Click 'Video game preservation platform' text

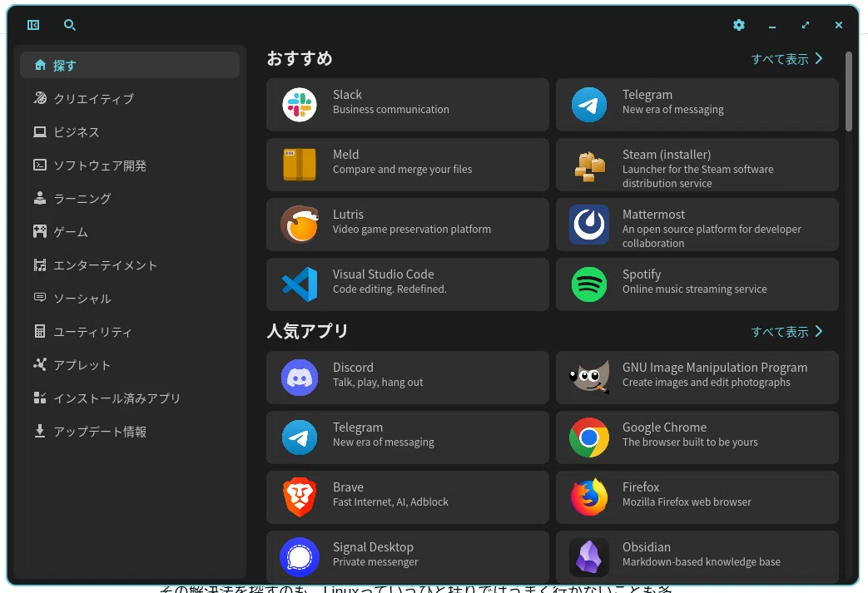412,230
